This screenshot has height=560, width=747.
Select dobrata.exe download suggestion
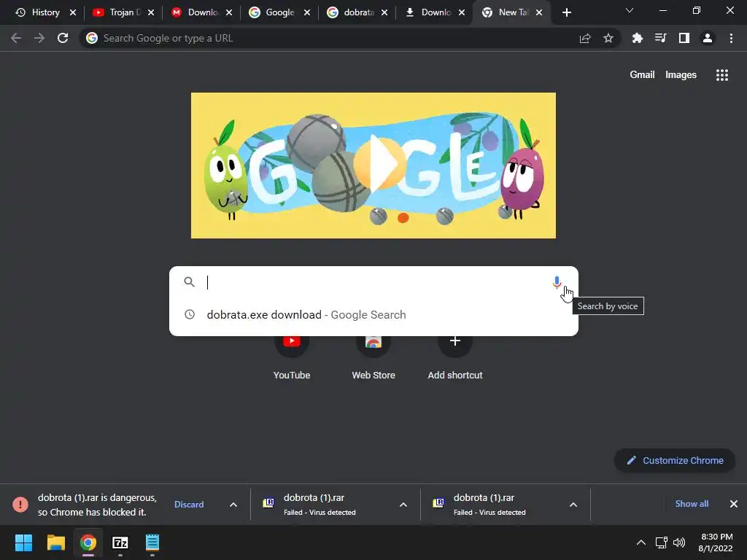[373, 315]
